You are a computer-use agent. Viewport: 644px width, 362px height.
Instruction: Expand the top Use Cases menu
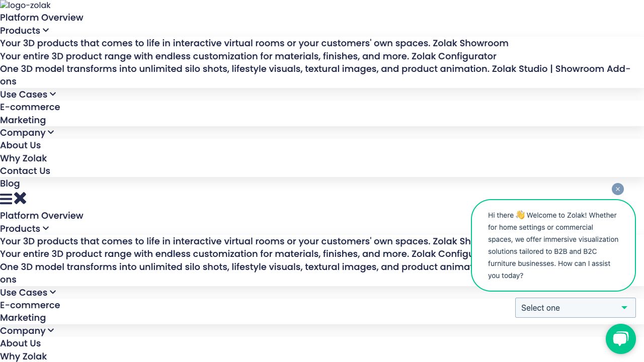pos(28,95)
